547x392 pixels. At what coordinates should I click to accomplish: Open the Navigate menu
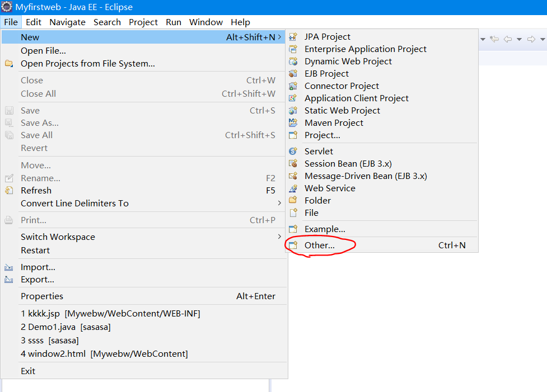click(67, 22)
